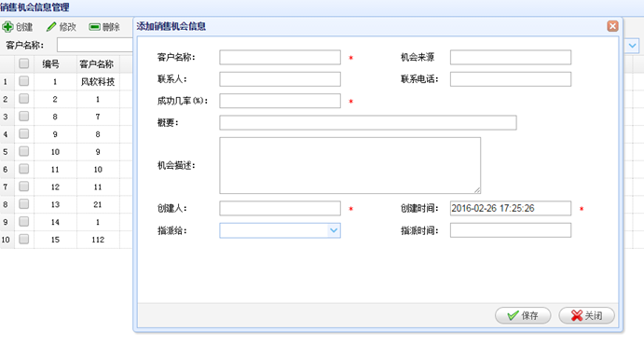The height and width of the screenshot is (346, 644).
Task: Click the 添加销售机会信息 dialog title
Action: pos(171,26)
